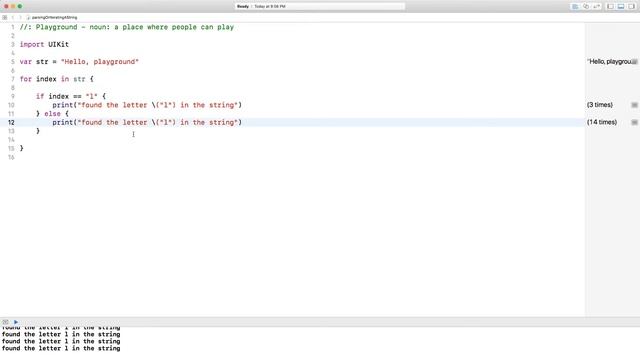Screen dimensions: 640x360
Task: Hide the debug console via bottom bar toggle
Action: [5, 322]
